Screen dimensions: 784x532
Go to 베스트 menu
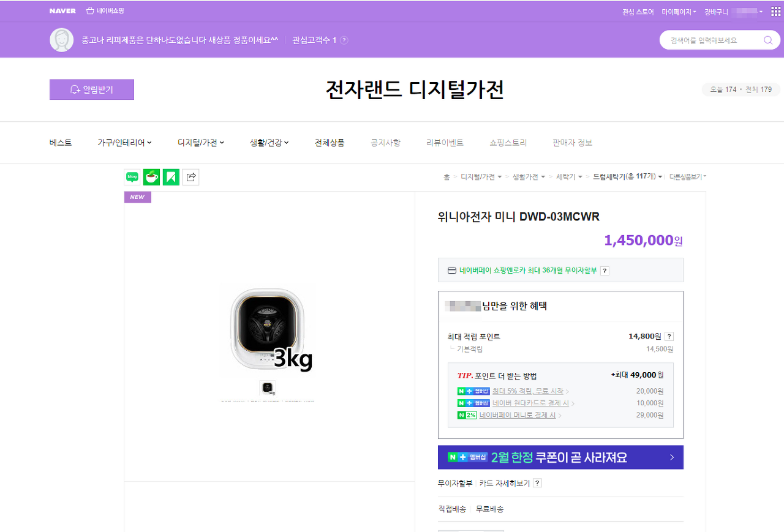tap(61, 143)
